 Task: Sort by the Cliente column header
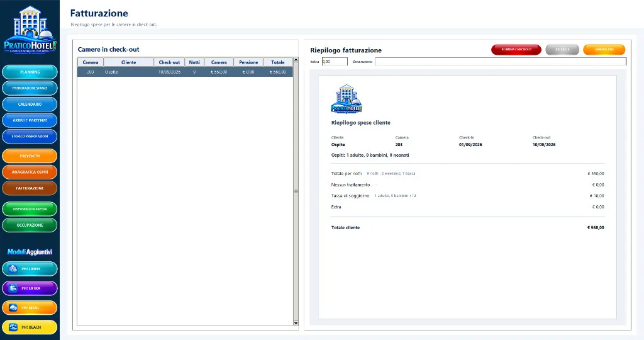click(x=128, y=62)
